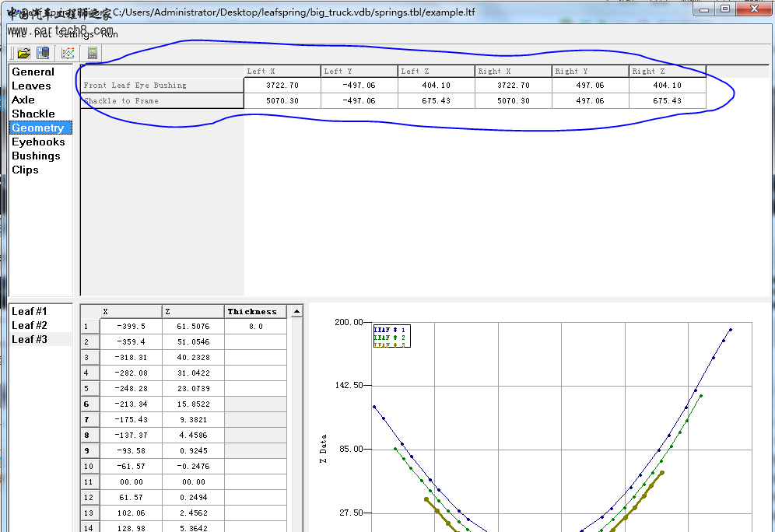Click the Front Leaf Eye Bushing row label
Viewport: 775px width, 532px height.
(x=162, y=85)
